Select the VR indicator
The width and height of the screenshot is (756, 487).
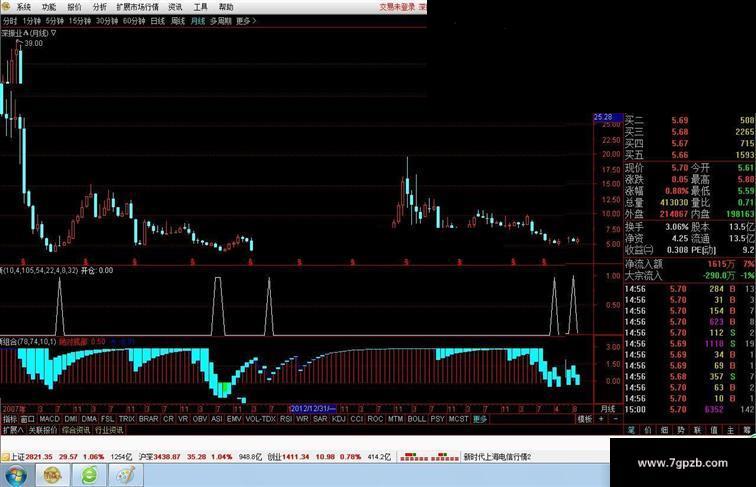(183, 419)
